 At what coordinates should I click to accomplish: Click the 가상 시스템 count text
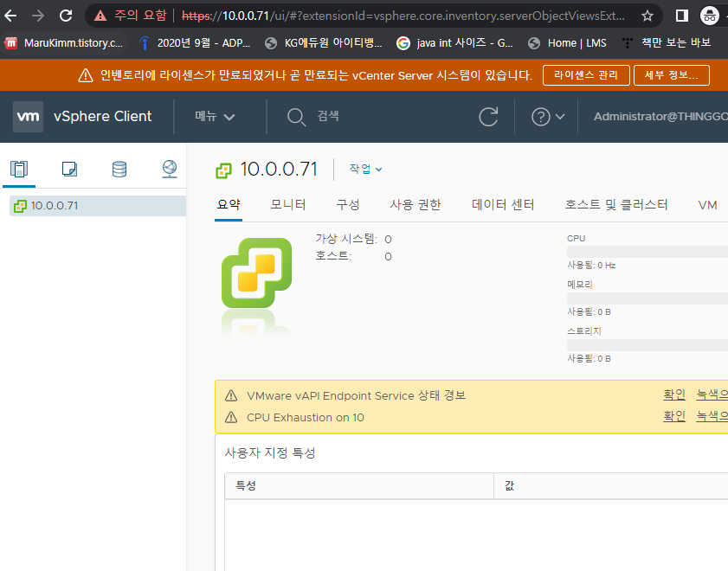pyautogui.click(x=353, y=239)
